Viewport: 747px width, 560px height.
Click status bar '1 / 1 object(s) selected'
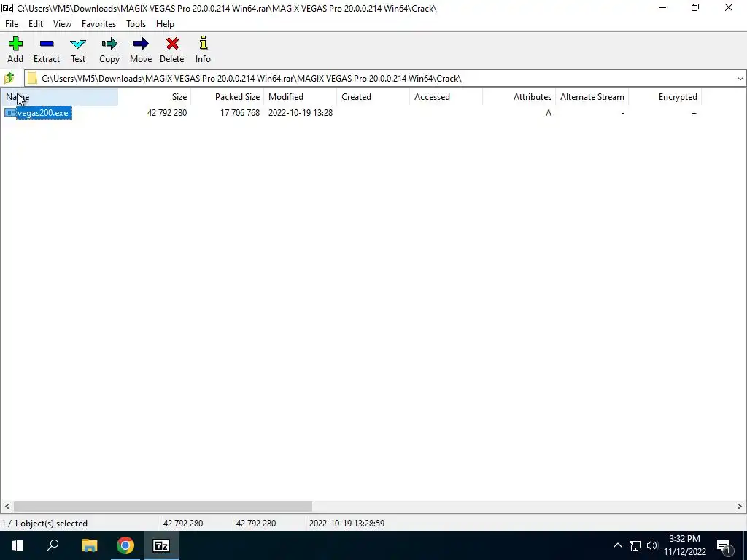[x=44, y=524]
